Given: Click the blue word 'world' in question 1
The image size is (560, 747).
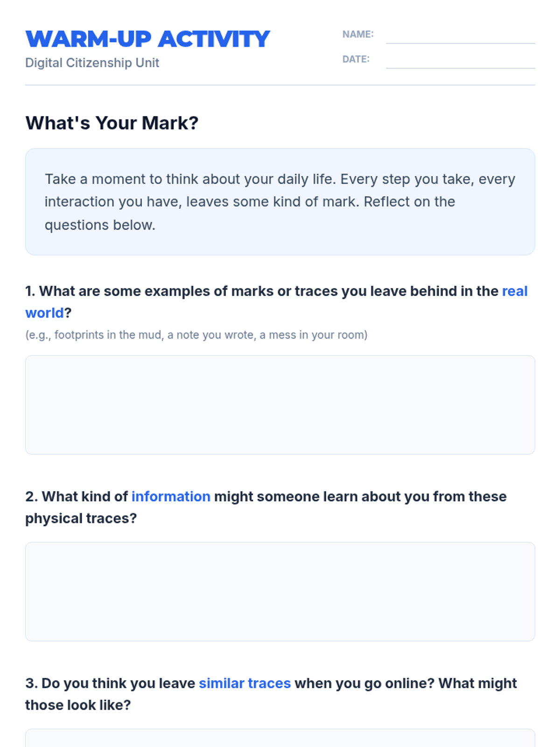Looking at the screenshot, I should [44, 313].
